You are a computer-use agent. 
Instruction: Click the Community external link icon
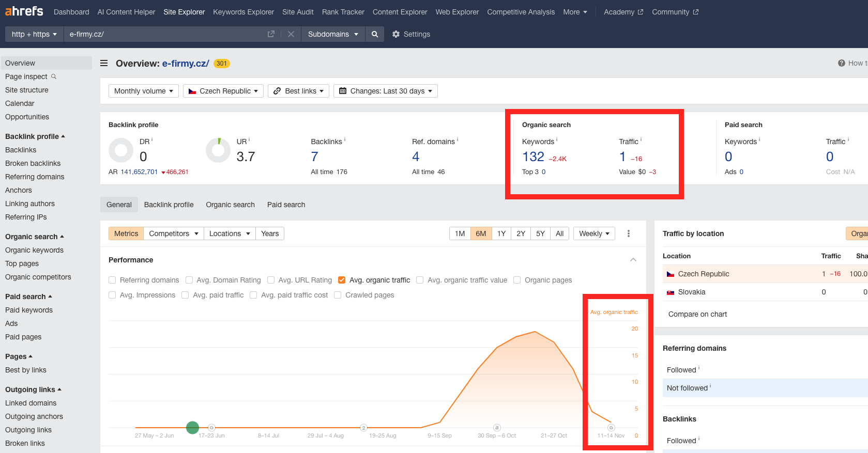point(695,12)
